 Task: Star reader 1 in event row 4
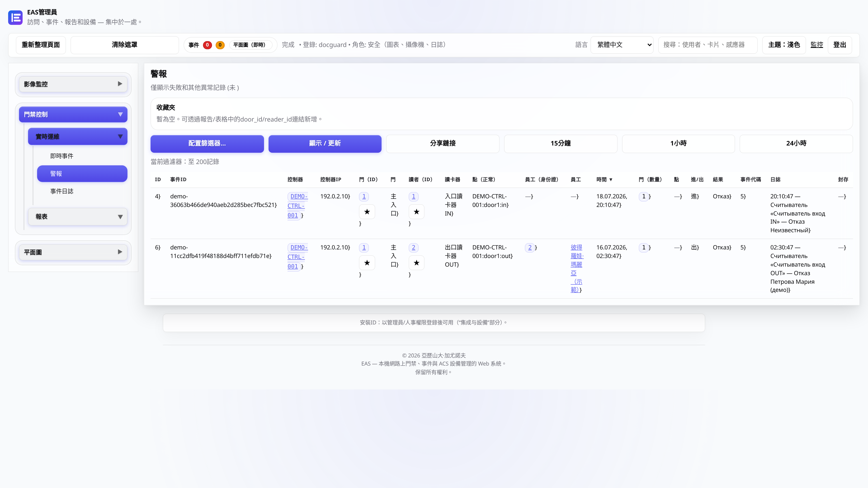tap(416, 211)
